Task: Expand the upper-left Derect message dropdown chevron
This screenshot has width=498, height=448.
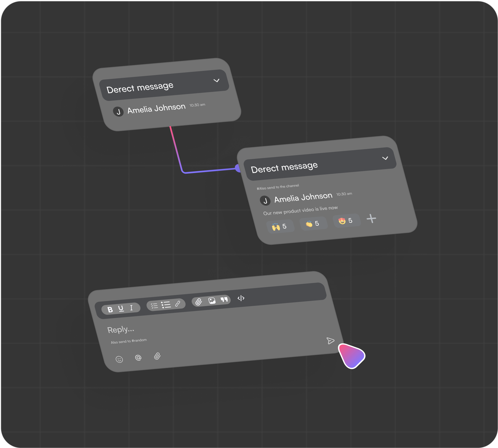Action: pos(216,80)
